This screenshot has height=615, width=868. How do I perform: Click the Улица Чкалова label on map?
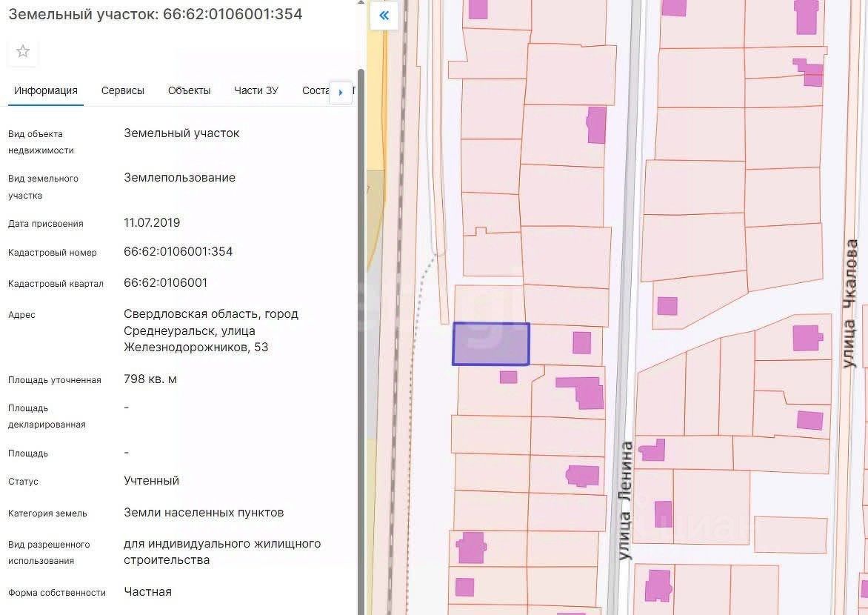[849, 304]
